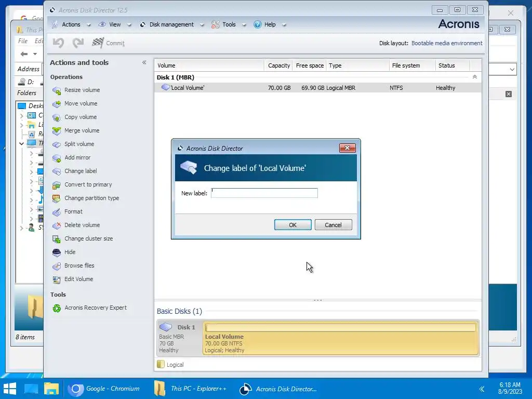The height and width of the screenshot is (399, 532).
Task: Expand the View menu dropdown arrow
Action: (x=129, y=25)
